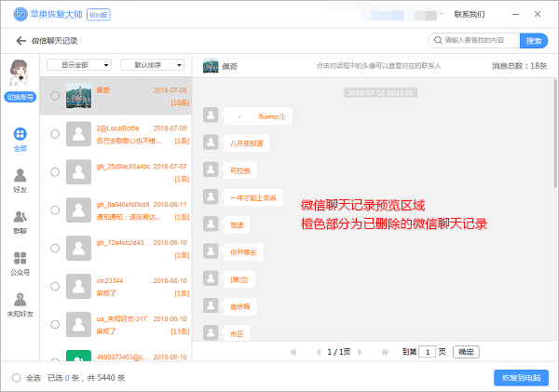Image resolution: width=559 pixels, height=392 pixels.
Task: Click sender avatar beside 市区 message
Action: [211, 332]
